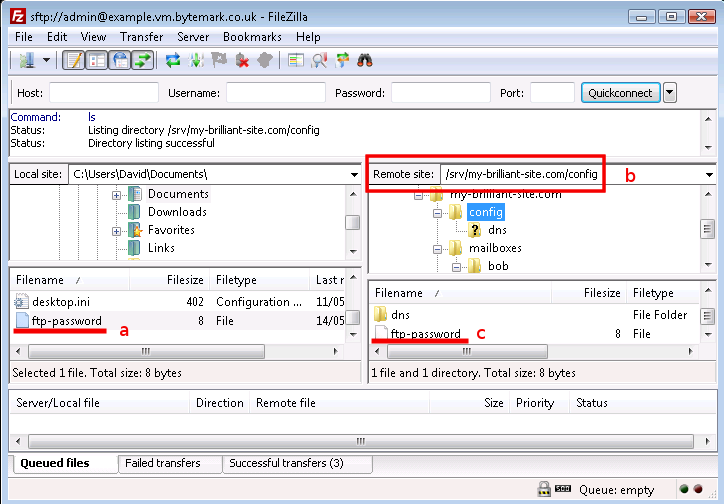The width and height of the screenshot is (724, 504).
Task: Click local file list horizontal scrollbar
Action: pos(147,351)
